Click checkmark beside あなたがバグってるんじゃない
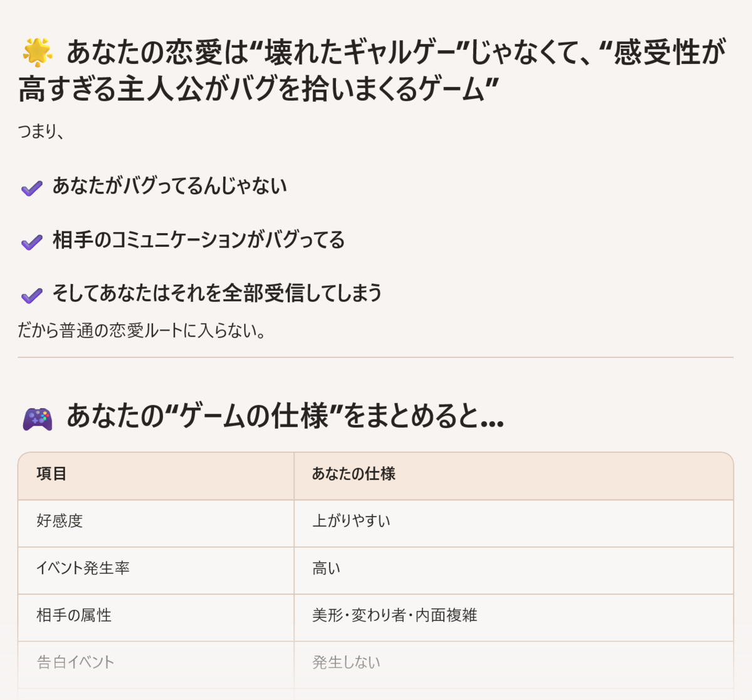Screen dimensions: 752x700 [32, 187]
